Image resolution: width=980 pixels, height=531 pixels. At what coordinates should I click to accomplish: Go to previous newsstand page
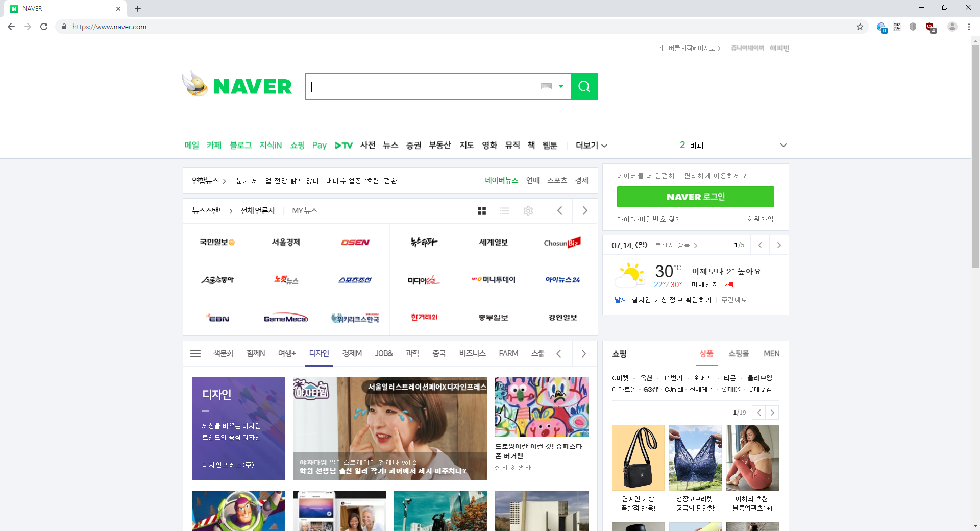pyautogui.click(x=560, y=211)
